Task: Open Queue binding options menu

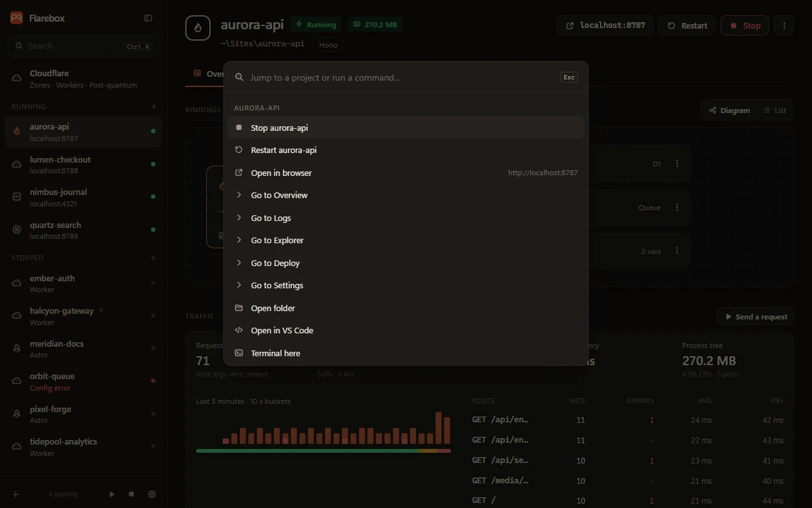Action: tap(677, 208)
